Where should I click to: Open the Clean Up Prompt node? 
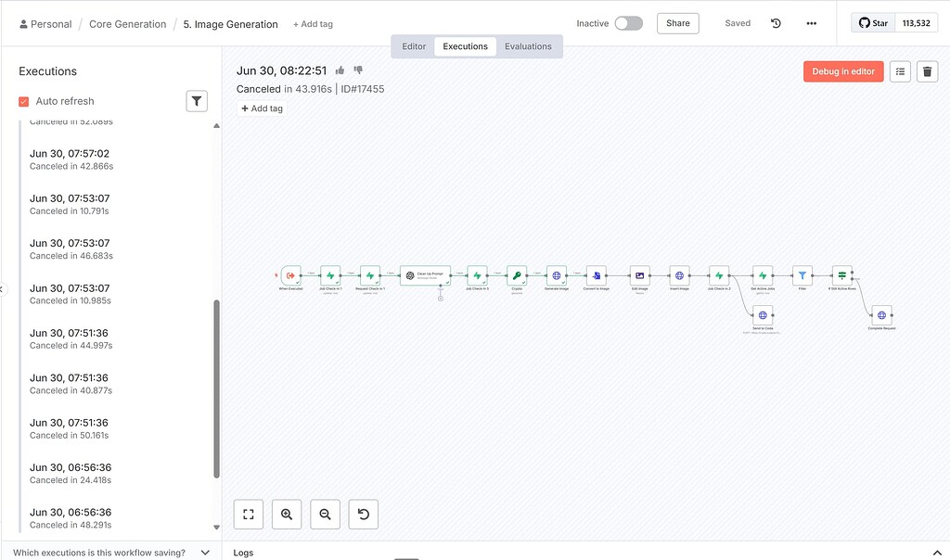[425, 275]
